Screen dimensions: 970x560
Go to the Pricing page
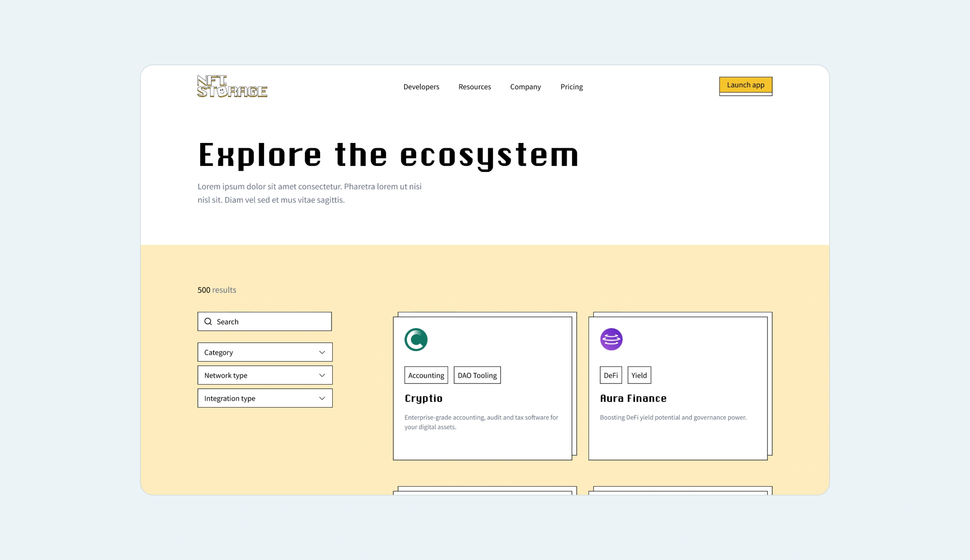[571, 86]
